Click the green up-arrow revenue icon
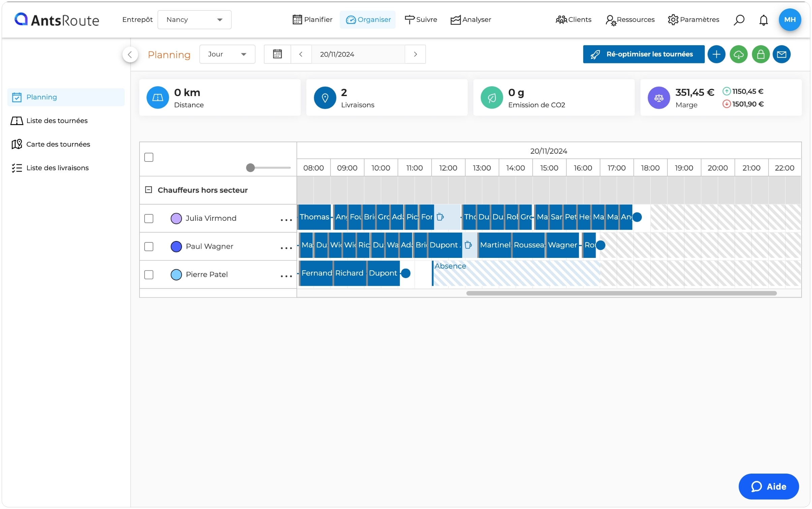Screen dimensions: 812x509 726,91
